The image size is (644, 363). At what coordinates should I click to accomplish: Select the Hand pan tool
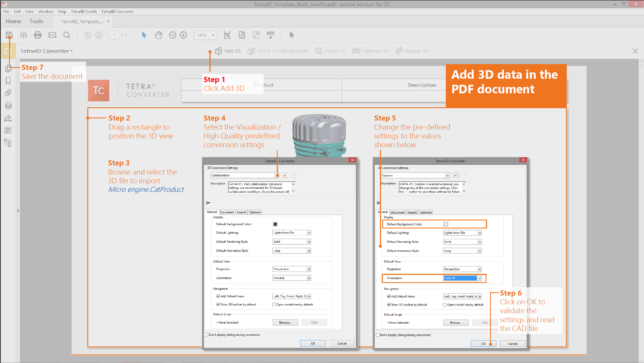[x=158, y=35]
